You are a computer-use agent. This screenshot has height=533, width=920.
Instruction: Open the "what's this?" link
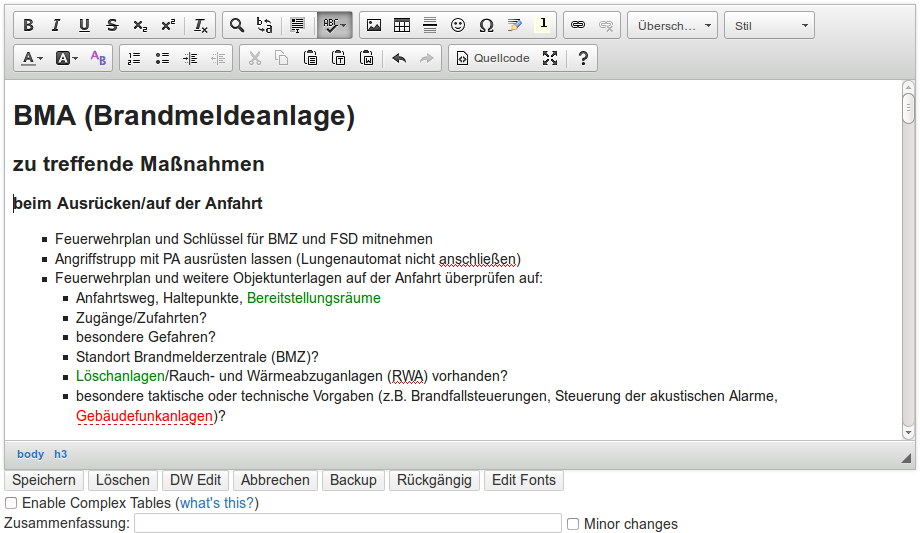click(217, 503)
